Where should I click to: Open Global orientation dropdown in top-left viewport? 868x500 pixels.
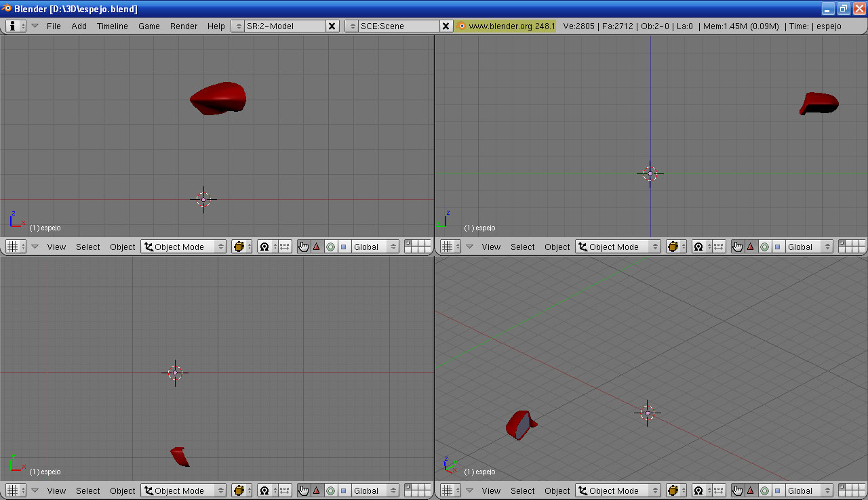point(374,247)
